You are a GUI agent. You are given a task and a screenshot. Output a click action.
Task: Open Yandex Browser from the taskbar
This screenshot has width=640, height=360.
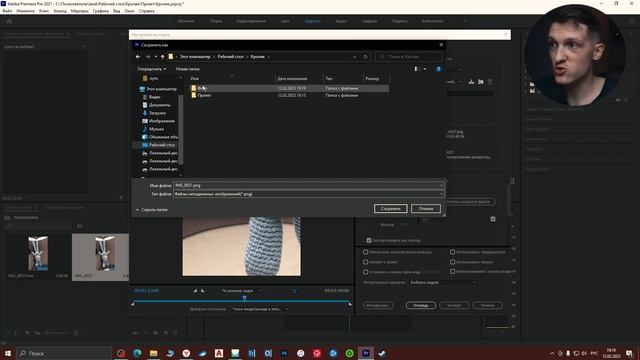(x=186, y=353)
